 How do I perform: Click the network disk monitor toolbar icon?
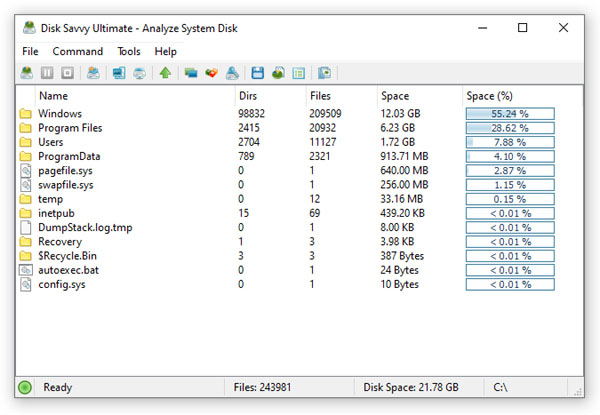[140, 73]
